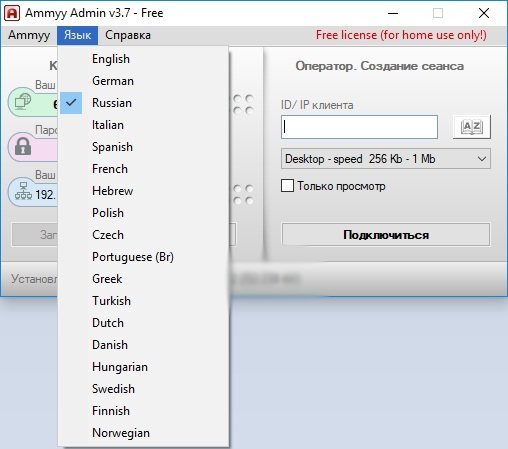Open the Ammyy menu
Image resolution: width=508 pixels, height=449 pixels.
[29, 35]
